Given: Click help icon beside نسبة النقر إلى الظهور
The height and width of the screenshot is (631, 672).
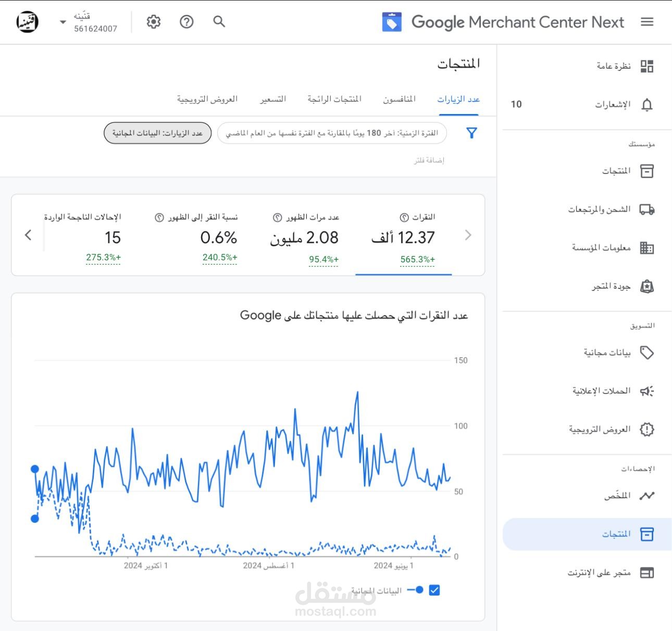Looking at the screenshot, I should 159,217.
